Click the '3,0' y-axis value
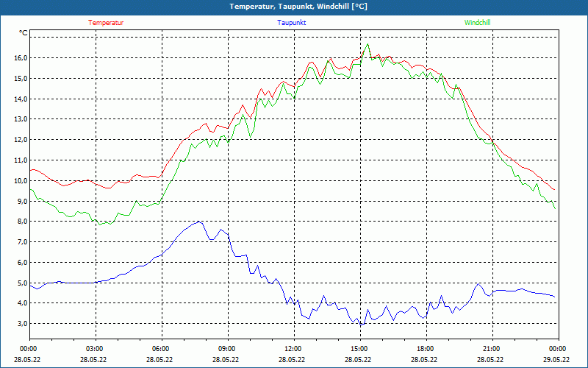This screenshot has width=588, height=368. click(x=22, y=323)
